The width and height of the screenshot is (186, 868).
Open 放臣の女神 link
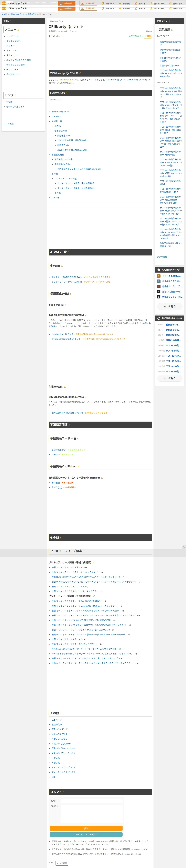(x=57, y=724)
